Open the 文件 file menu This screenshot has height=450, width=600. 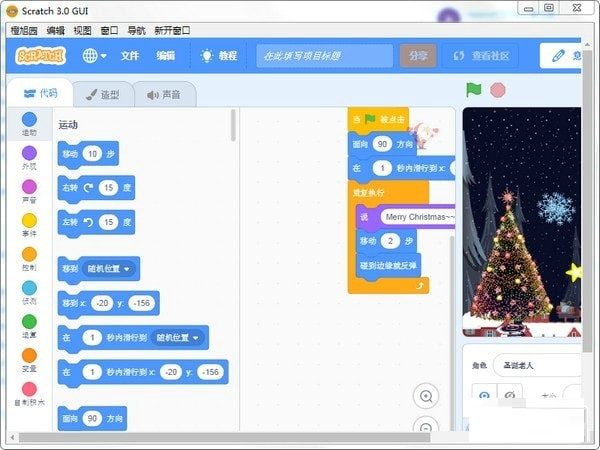click(x=130, y=56)
